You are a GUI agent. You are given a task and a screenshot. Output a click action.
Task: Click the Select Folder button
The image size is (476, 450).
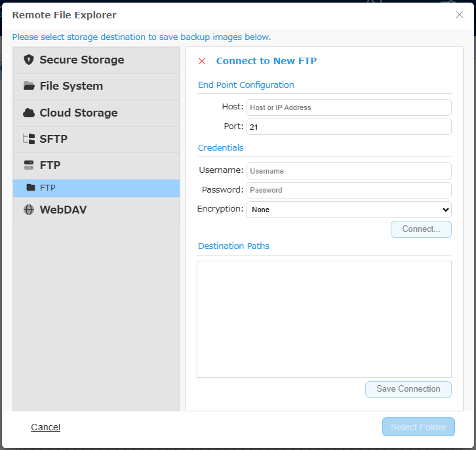[x=418, y=427]
